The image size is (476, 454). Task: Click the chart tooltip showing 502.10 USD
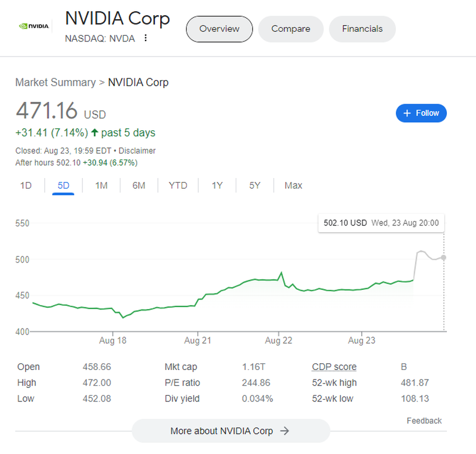click(381, 223)
